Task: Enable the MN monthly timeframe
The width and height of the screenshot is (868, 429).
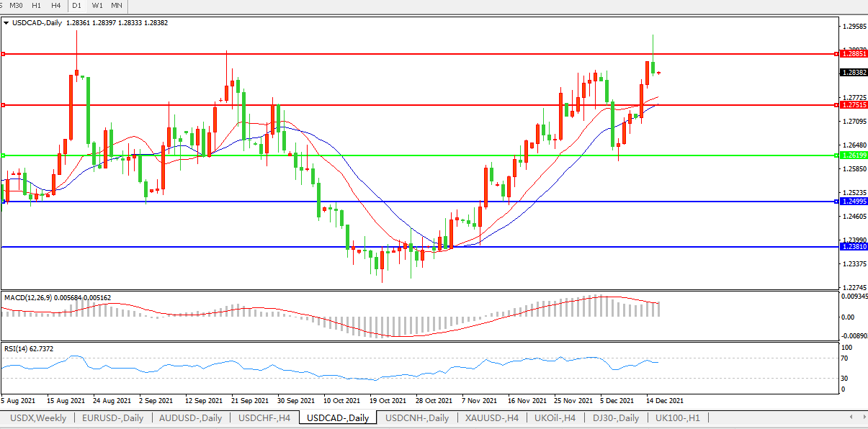Action: 116,5
